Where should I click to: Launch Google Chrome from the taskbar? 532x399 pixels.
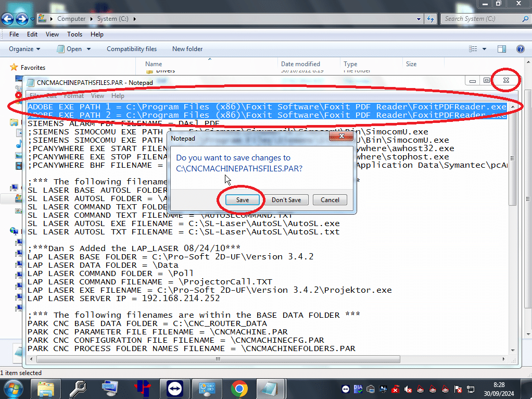click(x=239, y=388)
